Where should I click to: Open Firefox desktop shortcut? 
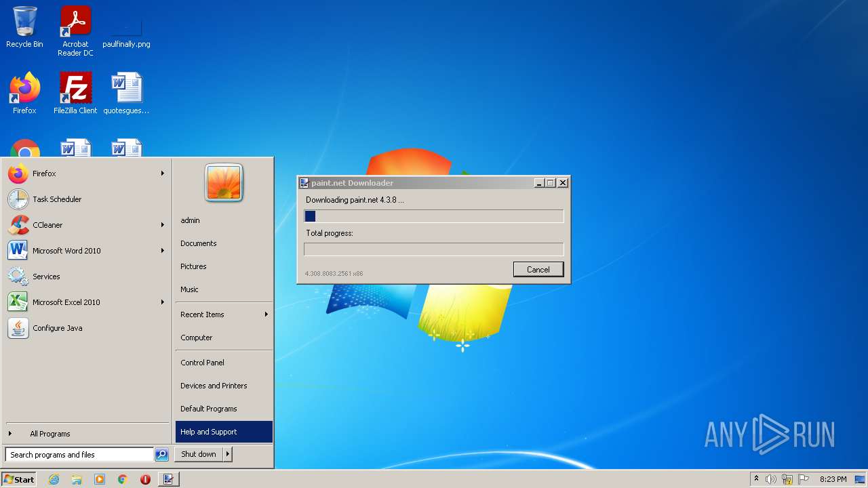24,94
